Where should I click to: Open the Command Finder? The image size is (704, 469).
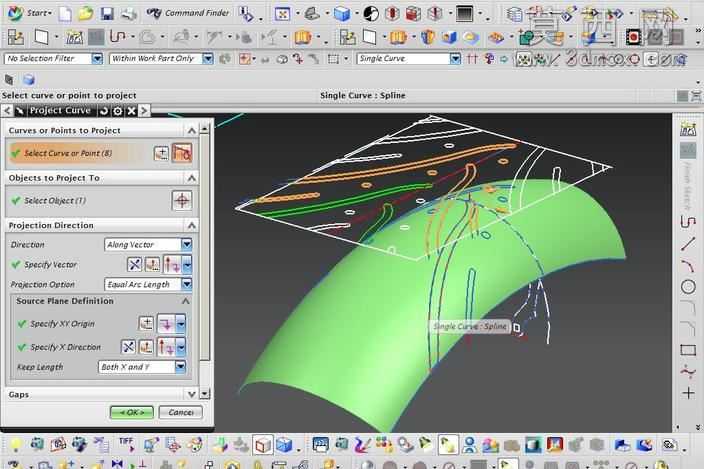pyautogui.click(x=188, y=13)
